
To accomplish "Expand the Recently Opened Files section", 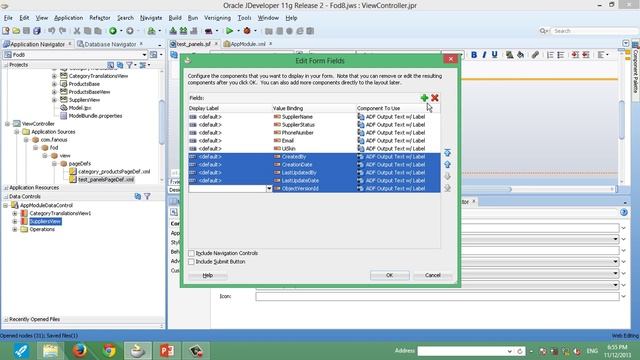I will (x=6, y=319).
